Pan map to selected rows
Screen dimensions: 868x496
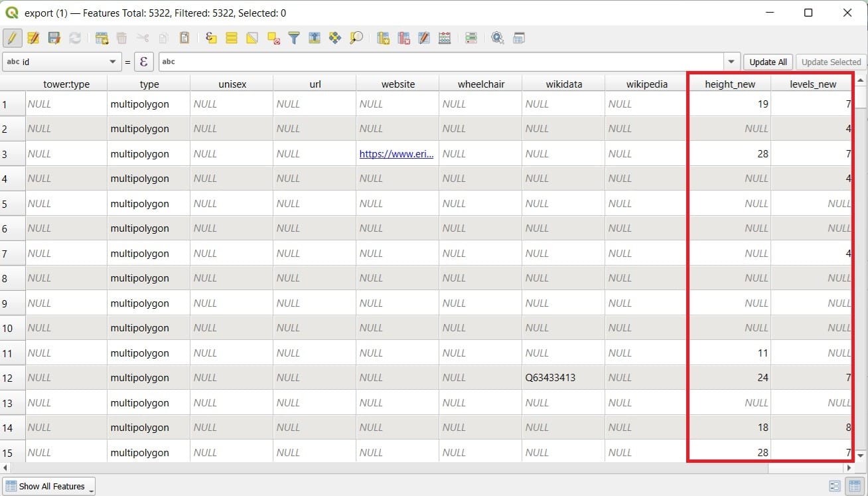(x=335, y=38)
